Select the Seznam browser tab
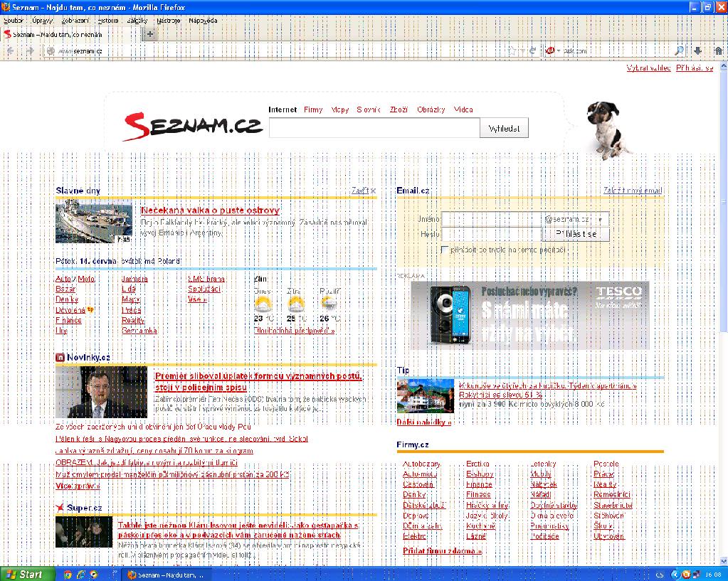Screen dimensions: 728x581 coord(70,34)
